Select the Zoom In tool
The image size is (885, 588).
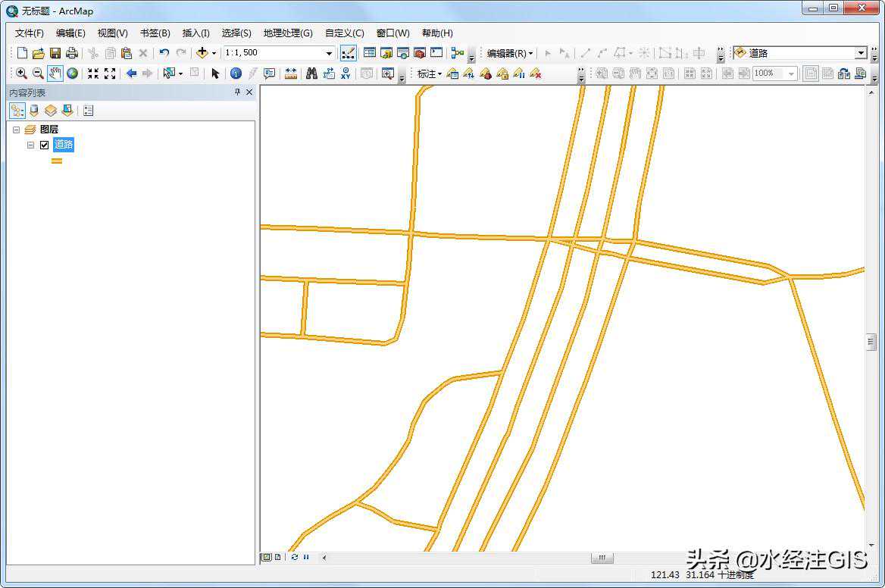pos(21,73)
